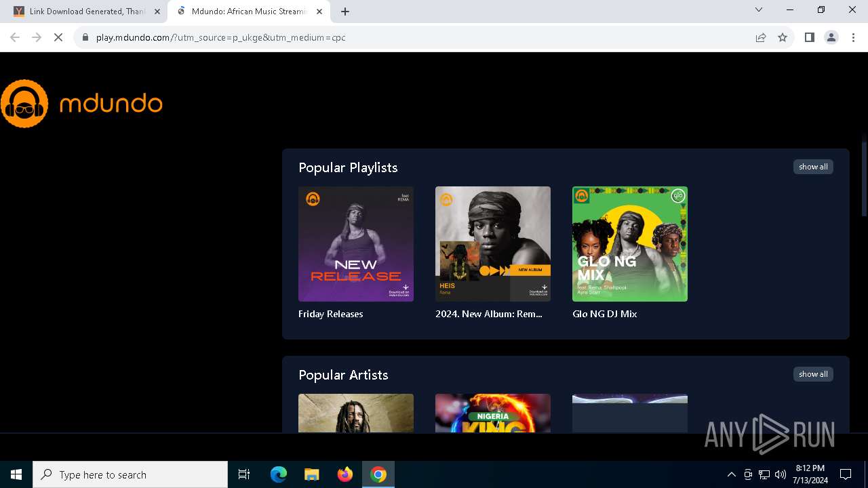Viewport: 868px width, 488px height.
Task: Show hidden system tray icons
Action: point(731,474)
